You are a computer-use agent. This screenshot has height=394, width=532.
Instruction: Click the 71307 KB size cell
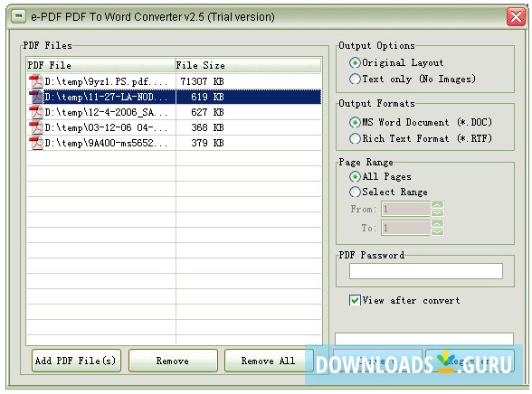coord(203,81)
